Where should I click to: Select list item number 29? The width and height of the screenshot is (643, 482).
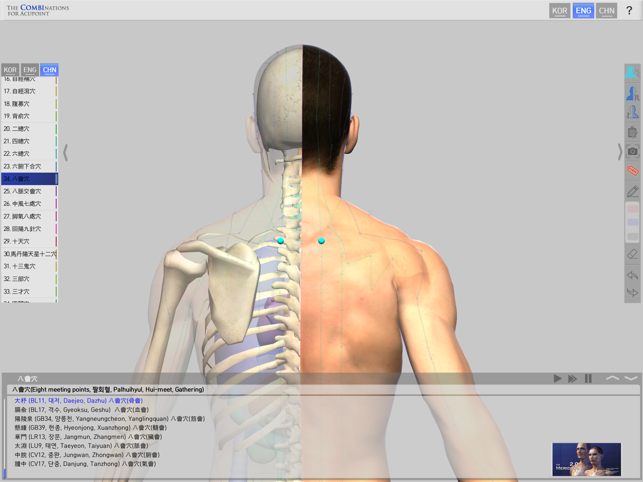coord(29,241)
